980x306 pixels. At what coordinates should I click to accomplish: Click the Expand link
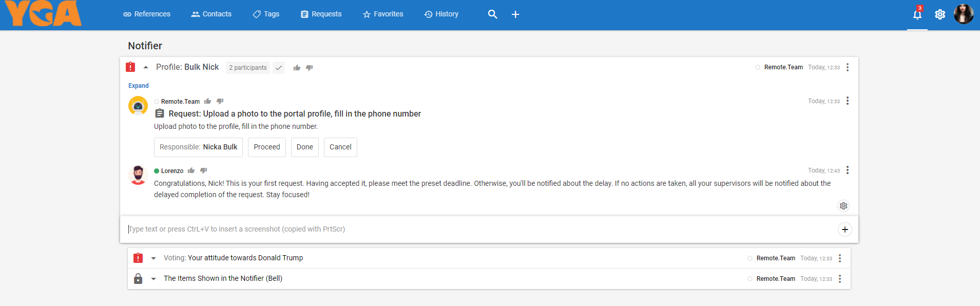pos(139,86)
